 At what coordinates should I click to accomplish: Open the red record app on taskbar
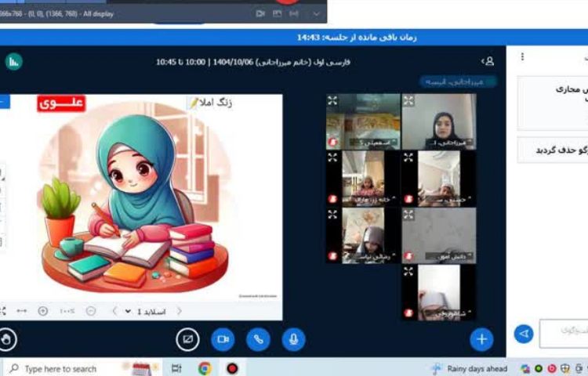click(x=233, y=369)
